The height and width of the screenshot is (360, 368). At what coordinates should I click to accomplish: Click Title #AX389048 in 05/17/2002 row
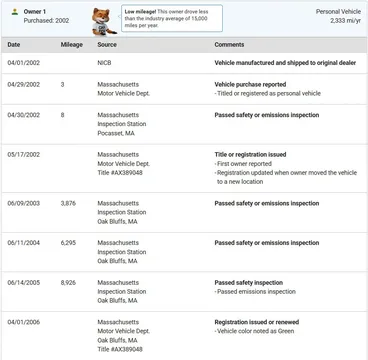point(120,173)
